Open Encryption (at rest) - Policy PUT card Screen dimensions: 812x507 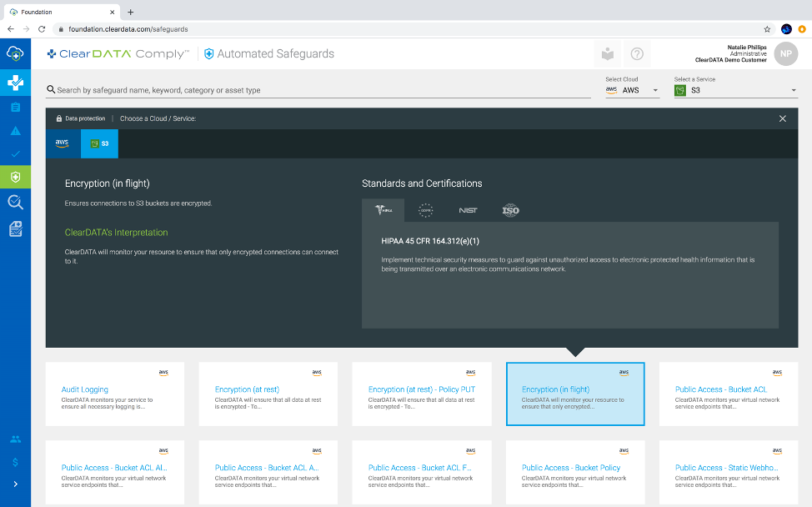[422, 394]
